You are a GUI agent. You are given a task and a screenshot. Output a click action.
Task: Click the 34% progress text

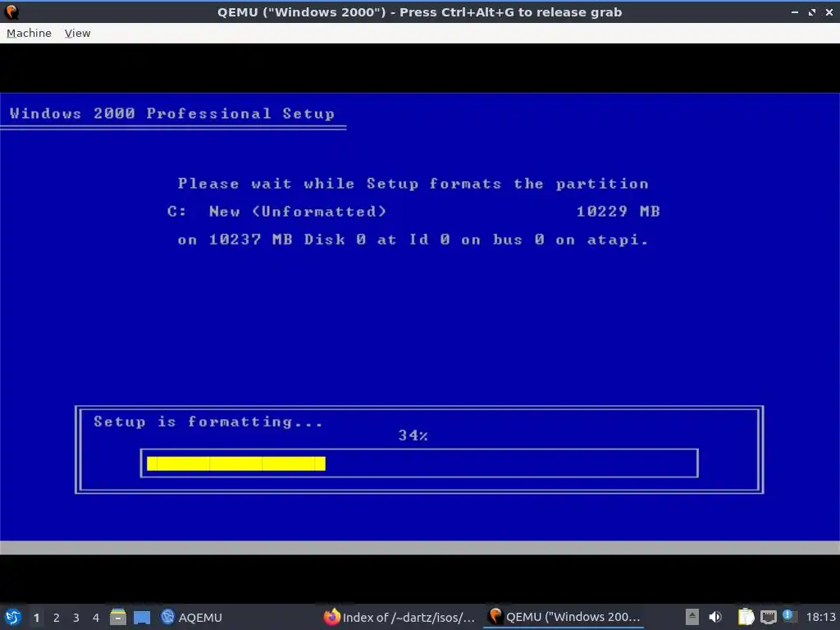point(413,436)
